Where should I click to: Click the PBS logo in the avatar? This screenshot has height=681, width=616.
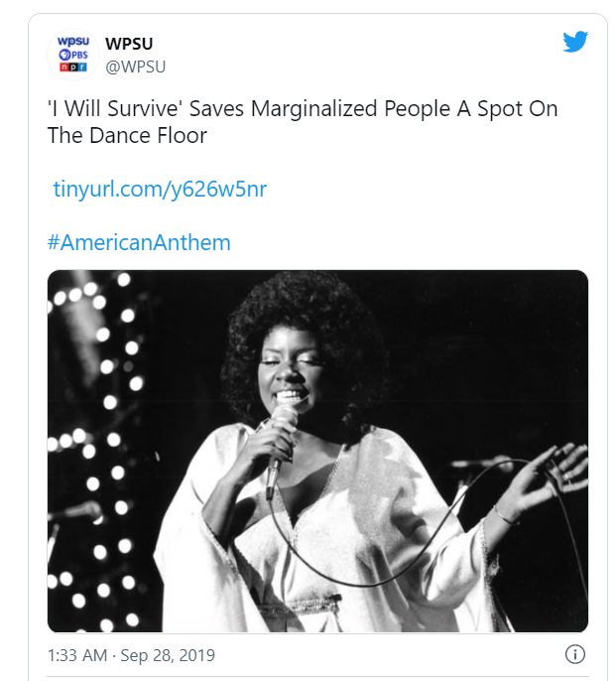coord(73,55)
